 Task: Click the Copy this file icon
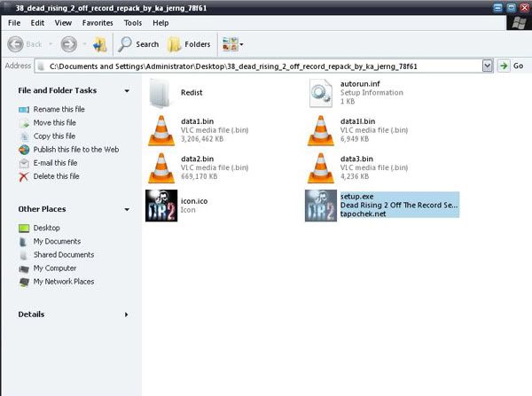[x=24, y=136]
